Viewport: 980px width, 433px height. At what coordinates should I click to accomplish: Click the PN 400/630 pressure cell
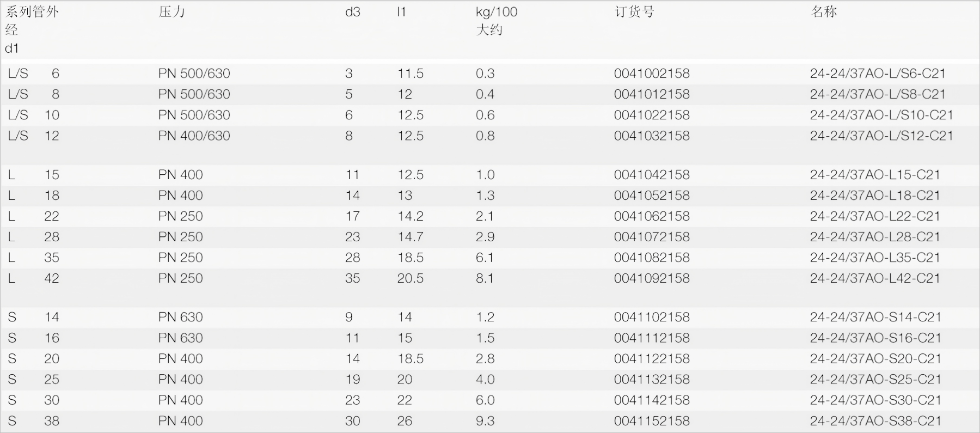click(194, 136)
